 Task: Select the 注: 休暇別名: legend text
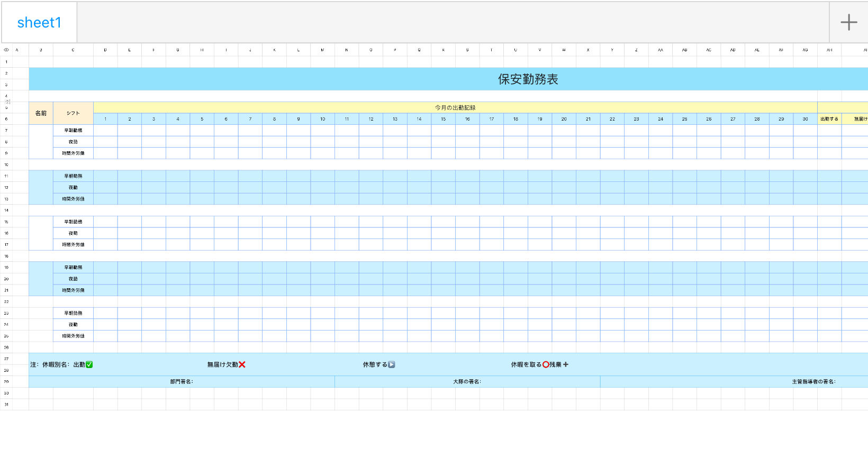click(50, 364)
